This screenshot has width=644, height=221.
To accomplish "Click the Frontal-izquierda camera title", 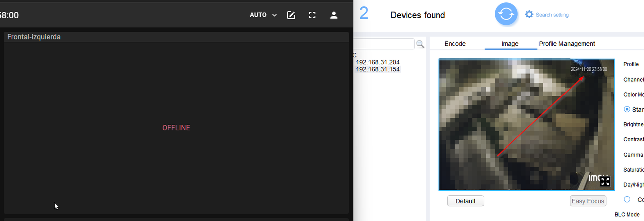I will [34, 37].
